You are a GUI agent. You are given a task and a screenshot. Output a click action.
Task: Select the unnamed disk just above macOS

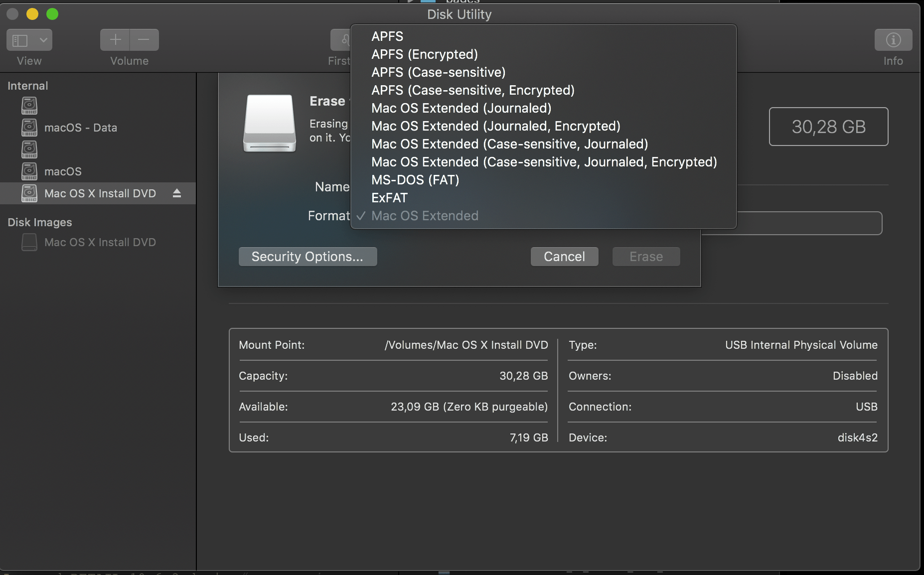[x=29, y=149]
